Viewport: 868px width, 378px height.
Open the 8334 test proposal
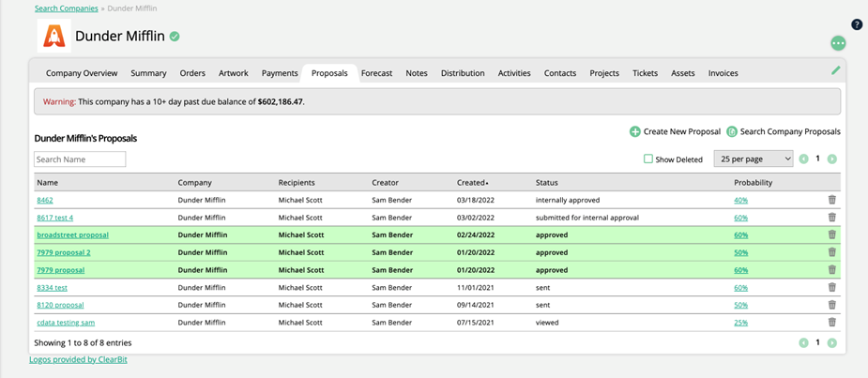pyautogui.click(x=52, y=288)
